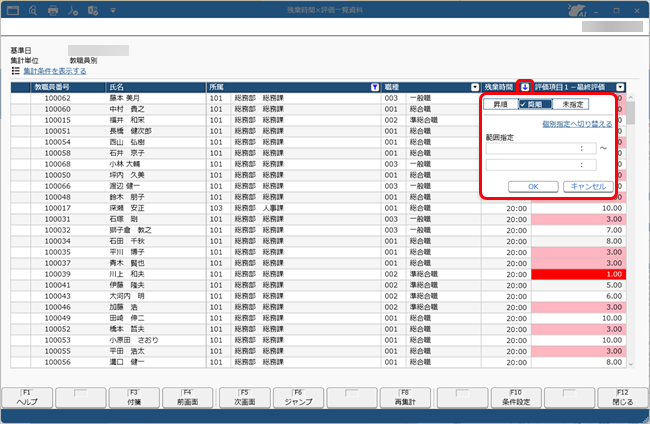Screen dimensions: 650x424
Task: Select 昇順 sort option
Action: pyautogui.click(x=501, y=104)
